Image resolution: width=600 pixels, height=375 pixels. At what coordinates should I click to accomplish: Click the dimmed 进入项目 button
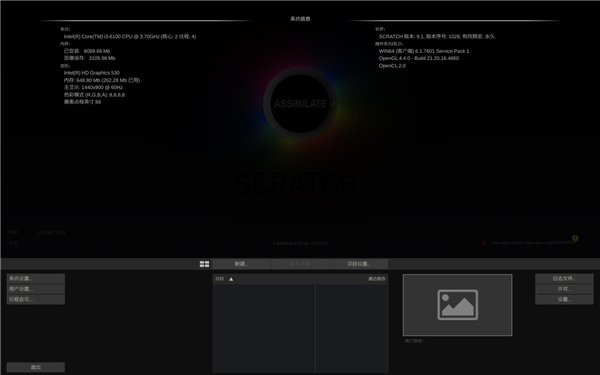tap(300, 264)
